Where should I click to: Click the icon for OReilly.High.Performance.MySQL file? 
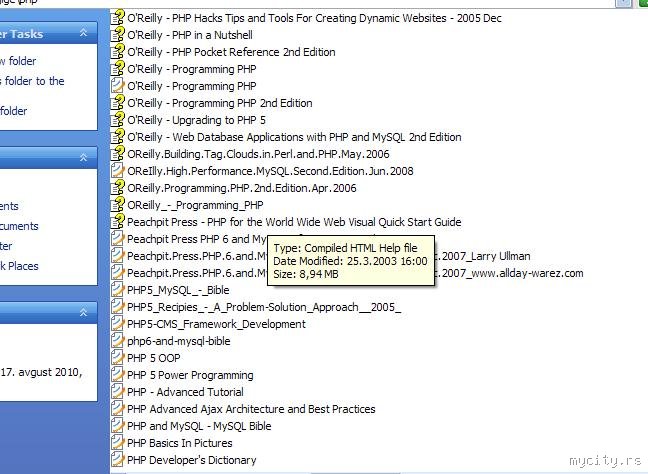pos(118,171)
